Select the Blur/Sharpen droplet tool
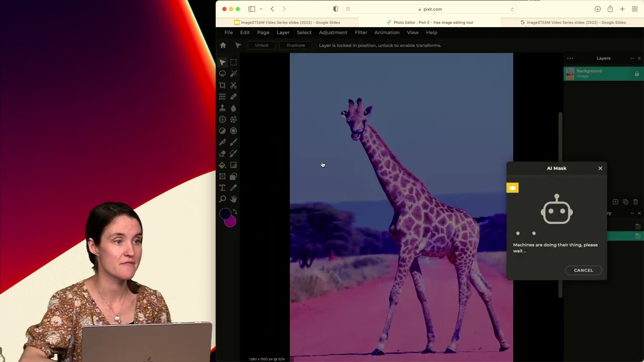 click(233, 108)
